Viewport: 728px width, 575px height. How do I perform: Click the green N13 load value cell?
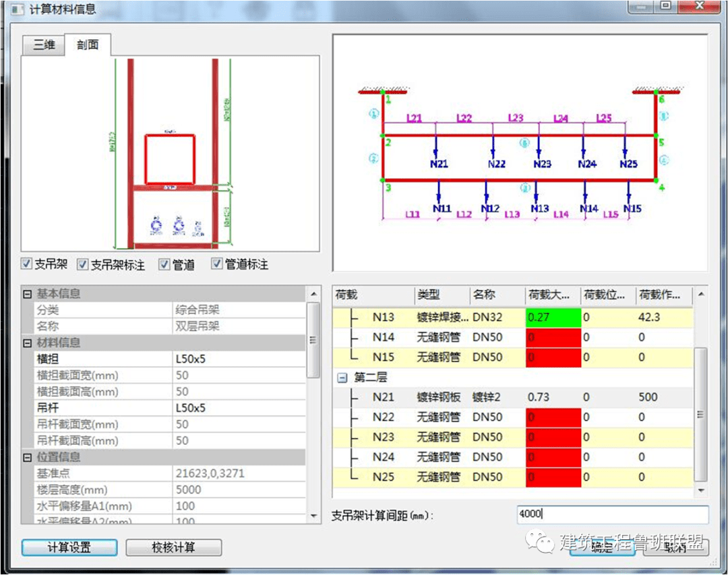point(553,317)
